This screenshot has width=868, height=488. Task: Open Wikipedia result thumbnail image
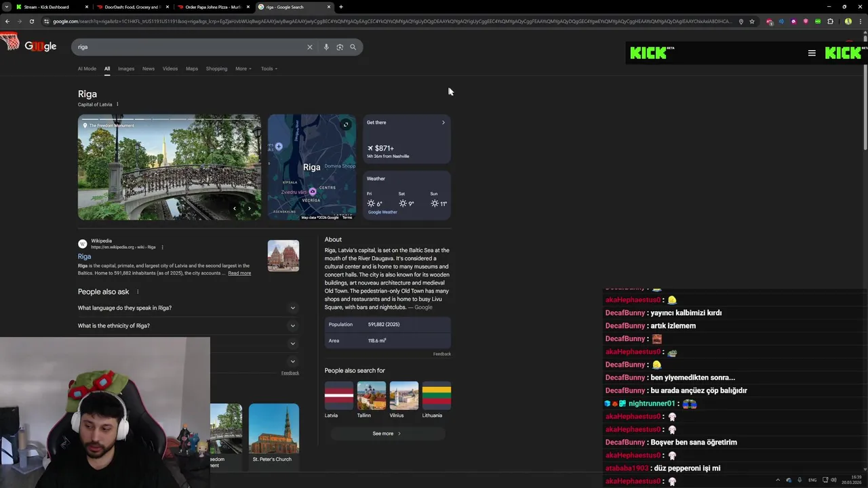pyautogui.click(x=283, y=256)
